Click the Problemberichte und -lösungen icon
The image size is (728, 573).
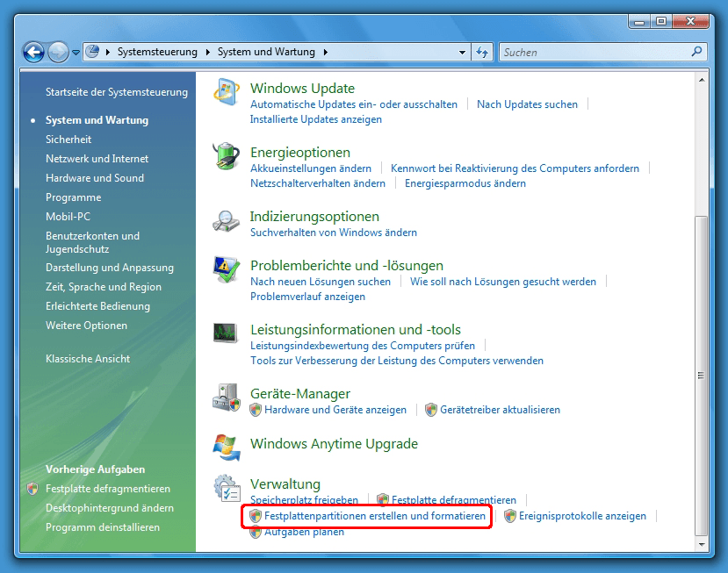click(226, 269)
